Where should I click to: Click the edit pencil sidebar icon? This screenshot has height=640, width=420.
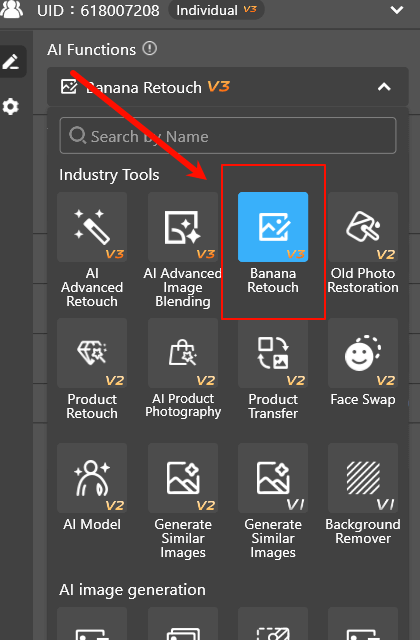pos(11,61)
